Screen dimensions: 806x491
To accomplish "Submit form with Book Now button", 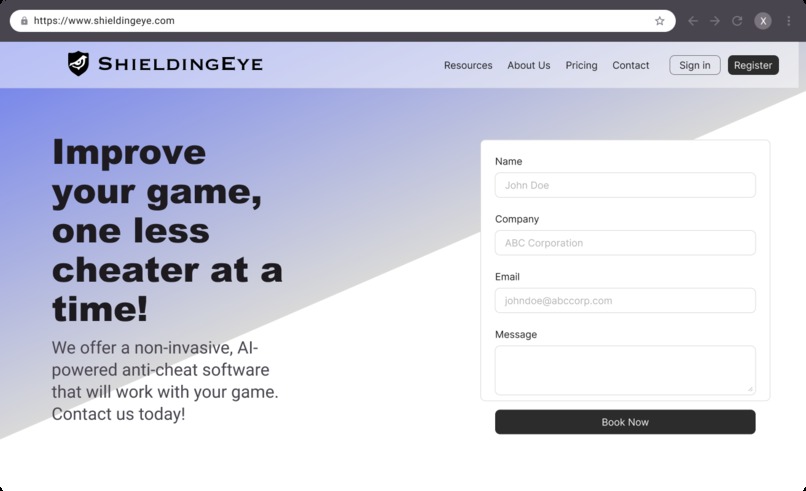I will coord(625,422).
